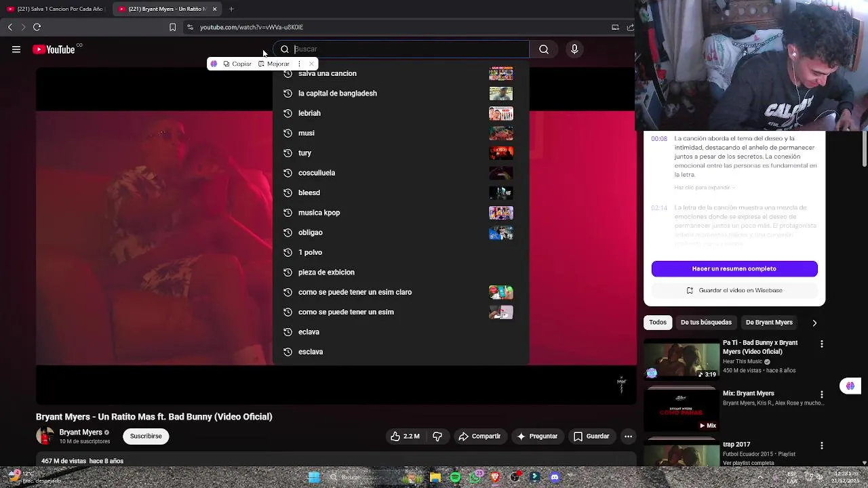The image size is (868, 488).
Task: Like the video with thumbs up
Action: [x=405, y=436]
